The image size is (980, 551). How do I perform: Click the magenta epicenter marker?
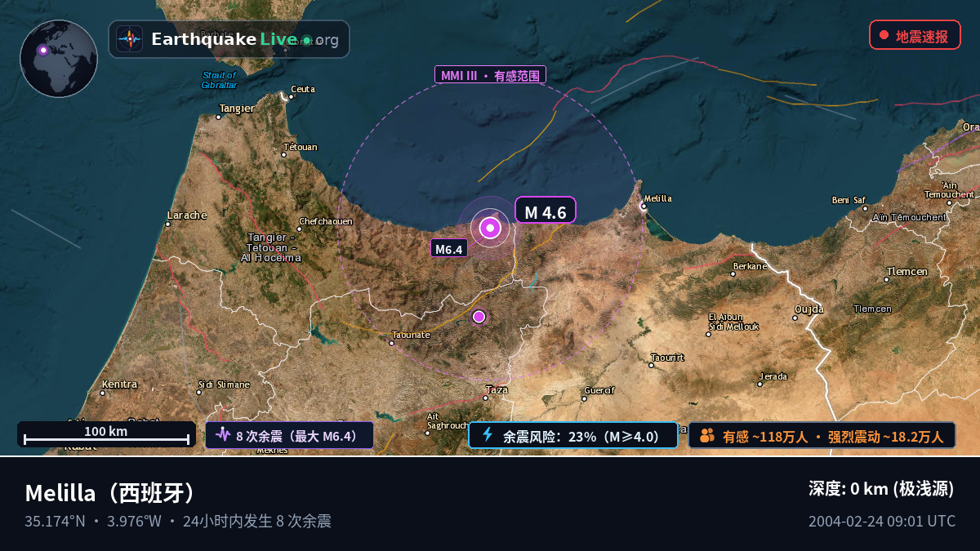[x=490, y=228]
